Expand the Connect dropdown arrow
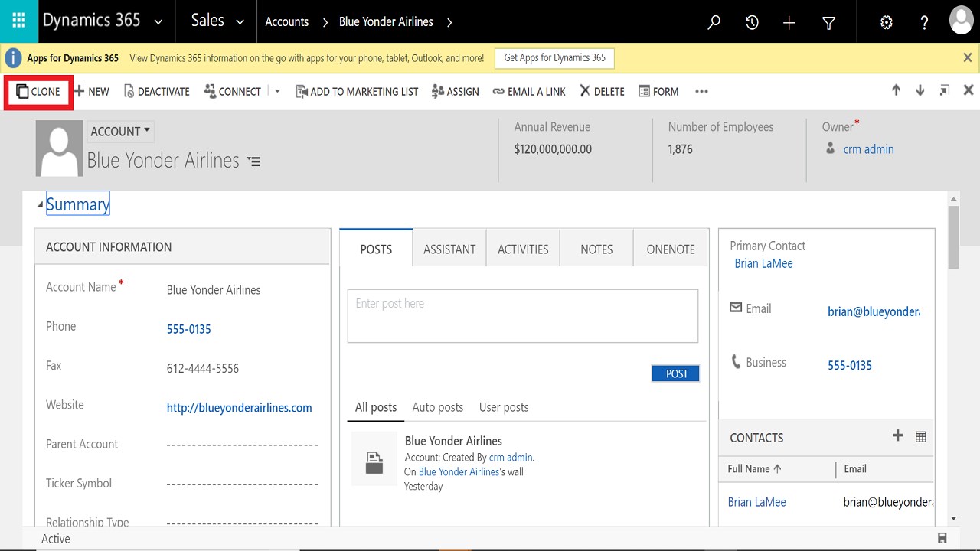The width and height of the screenshot is (980, 551). [277, 92]
